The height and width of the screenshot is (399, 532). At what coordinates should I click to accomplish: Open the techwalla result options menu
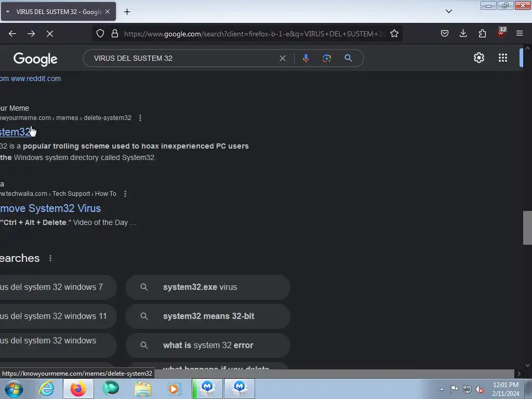click(125, 194)
